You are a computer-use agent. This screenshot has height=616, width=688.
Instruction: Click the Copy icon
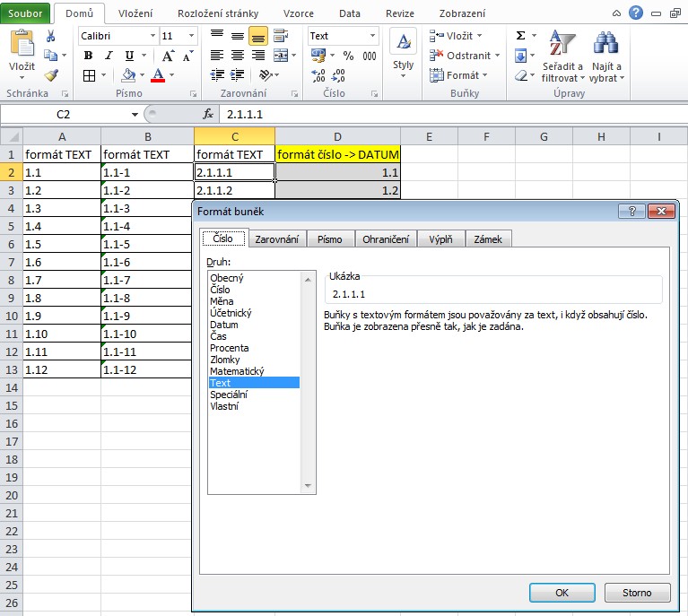point(50,56)
